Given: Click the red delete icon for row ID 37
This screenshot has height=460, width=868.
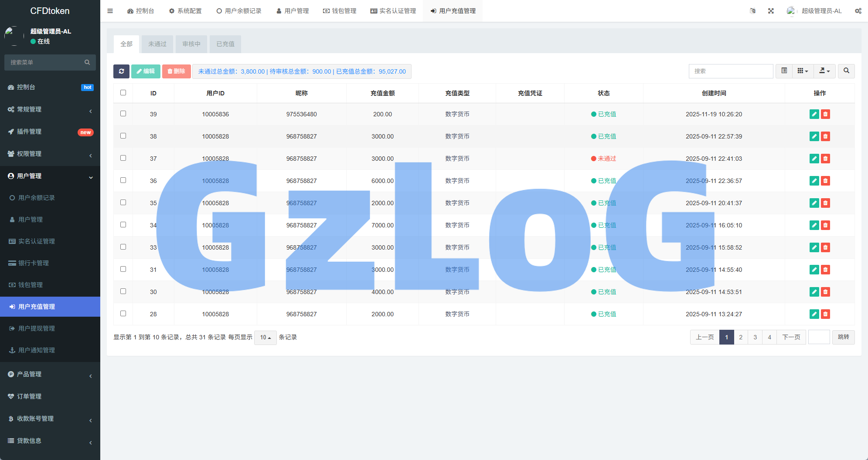Looking at the screenshot, I should [x=825, y=159].
